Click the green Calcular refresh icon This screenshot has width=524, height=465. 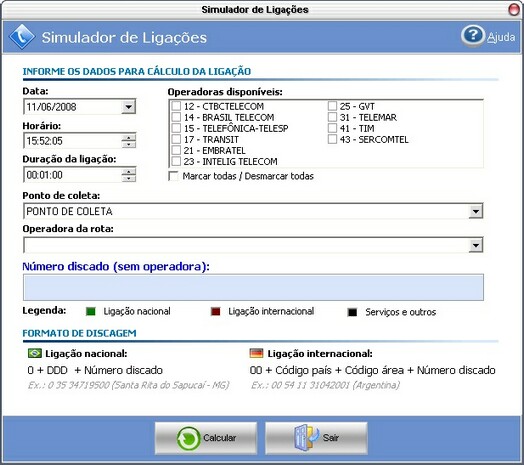[188, 438]
